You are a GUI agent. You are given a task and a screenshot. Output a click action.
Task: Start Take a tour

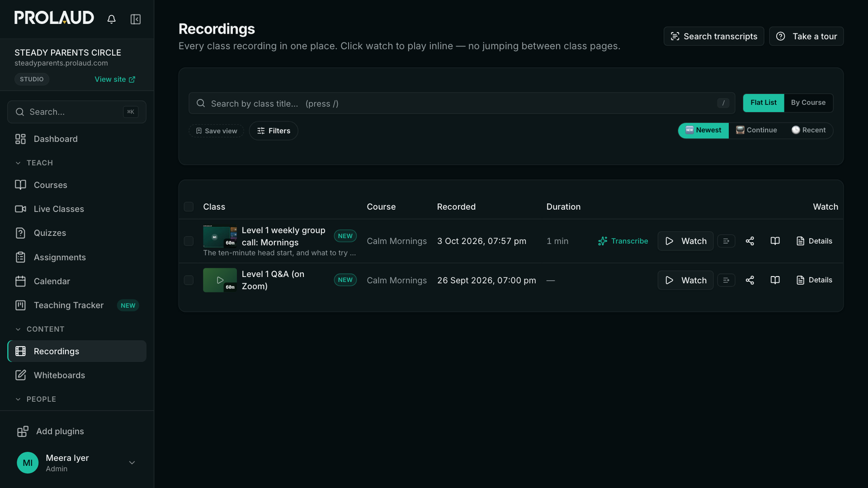pyautogui.click(x=806, y=36)
